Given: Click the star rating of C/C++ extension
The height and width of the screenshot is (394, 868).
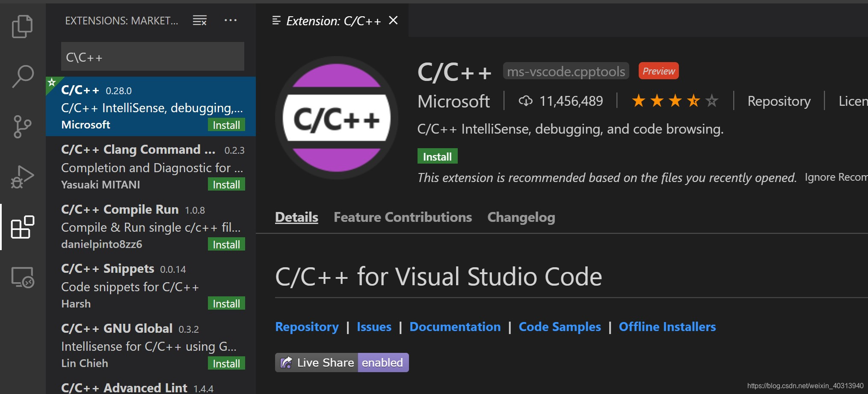Looking at the screenshot, I should (675, 101).
